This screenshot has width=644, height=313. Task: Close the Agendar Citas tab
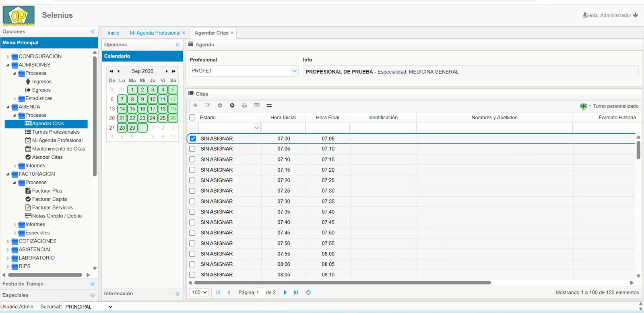click(232, 33)
